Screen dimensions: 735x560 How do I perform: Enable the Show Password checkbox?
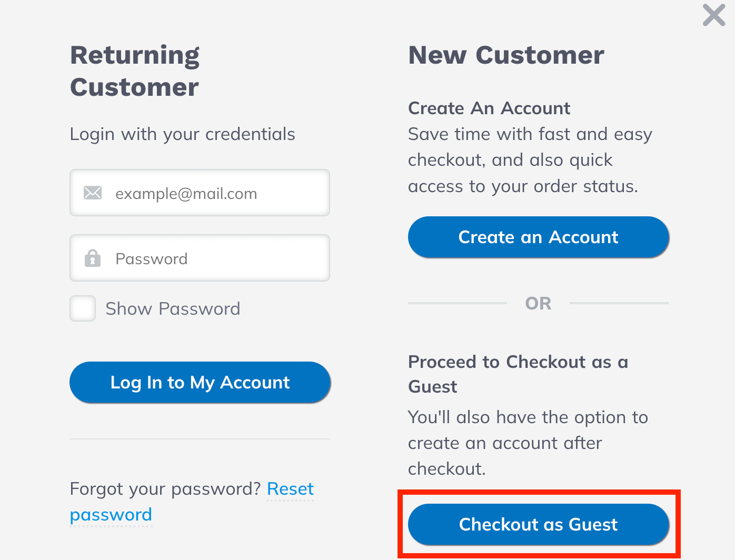tap(83, 308)
